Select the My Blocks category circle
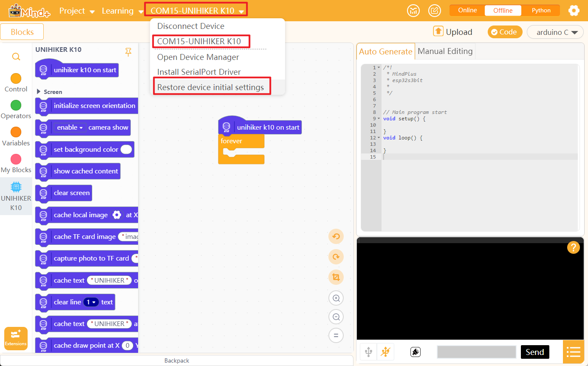 [x=16, y=159]
